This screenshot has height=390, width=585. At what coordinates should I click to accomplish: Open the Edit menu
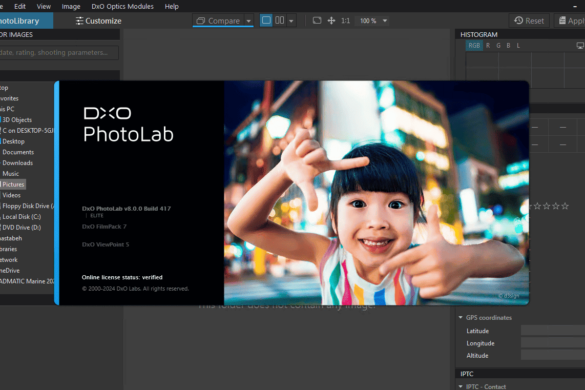(20, 6)
